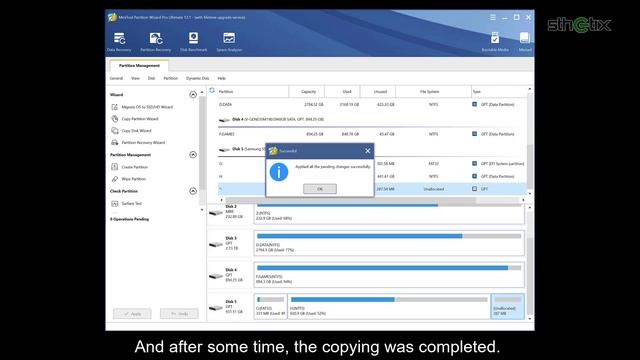Select the D:DATA(NTFS) block on Disk 3
The height and width of the screenshot is (360, 640).
point(389,243)
